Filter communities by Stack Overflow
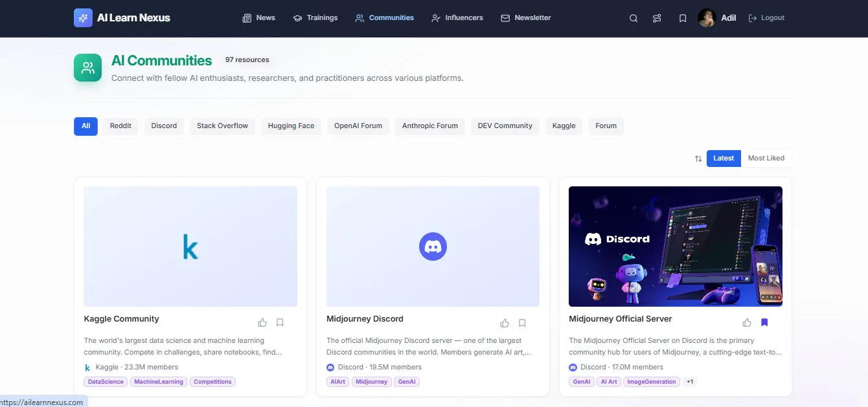Screen dimensions: 868x407 click(222, 126)
